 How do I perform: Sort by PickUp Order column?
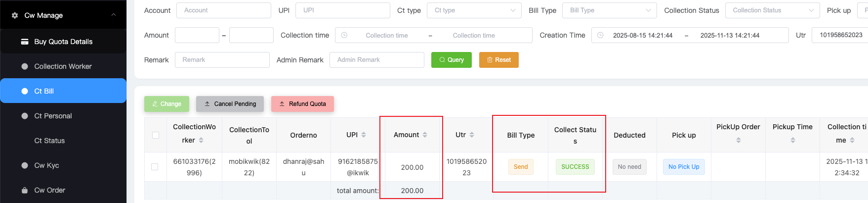pos(738,141)
